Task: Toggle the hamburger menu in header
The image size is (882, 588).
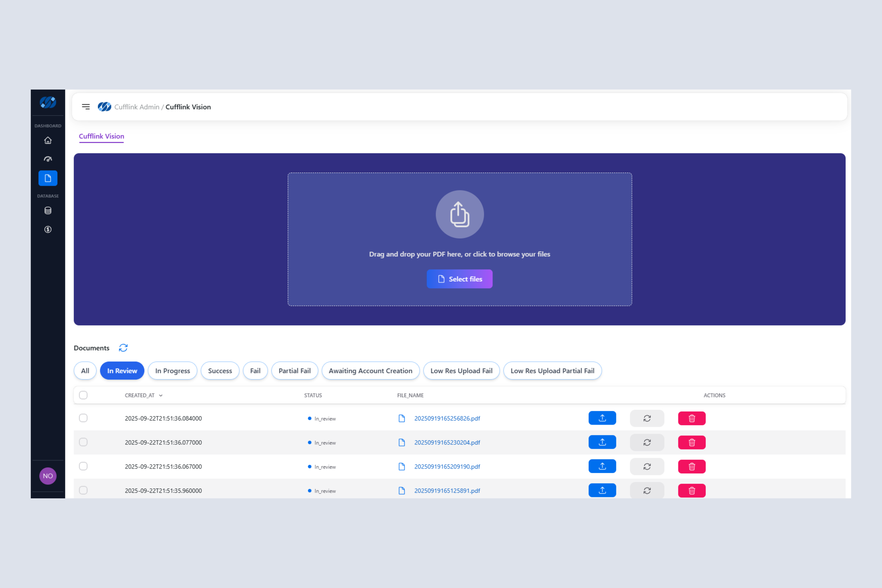Action: point(86,107)
